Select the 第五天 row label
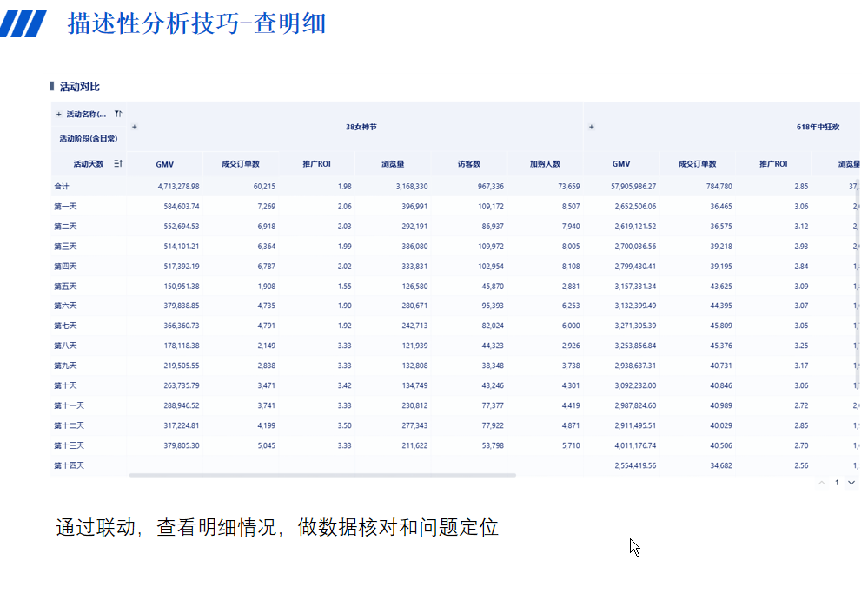The width and height of the screenshot is (868, 593). (x=65, y=286)
